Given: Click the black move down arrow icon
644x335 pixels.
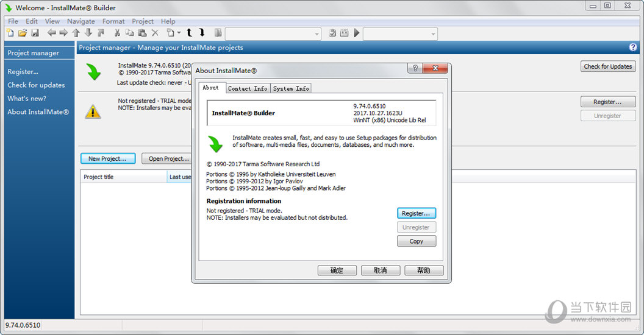Looking at the screenshot, I should pos(202,33).
